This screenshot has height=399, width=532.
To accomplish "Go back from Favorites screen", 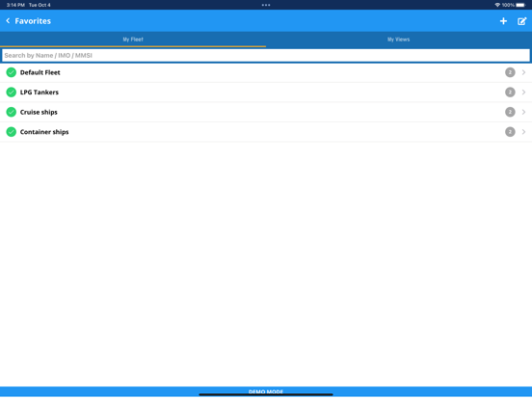I will point(8,21).
